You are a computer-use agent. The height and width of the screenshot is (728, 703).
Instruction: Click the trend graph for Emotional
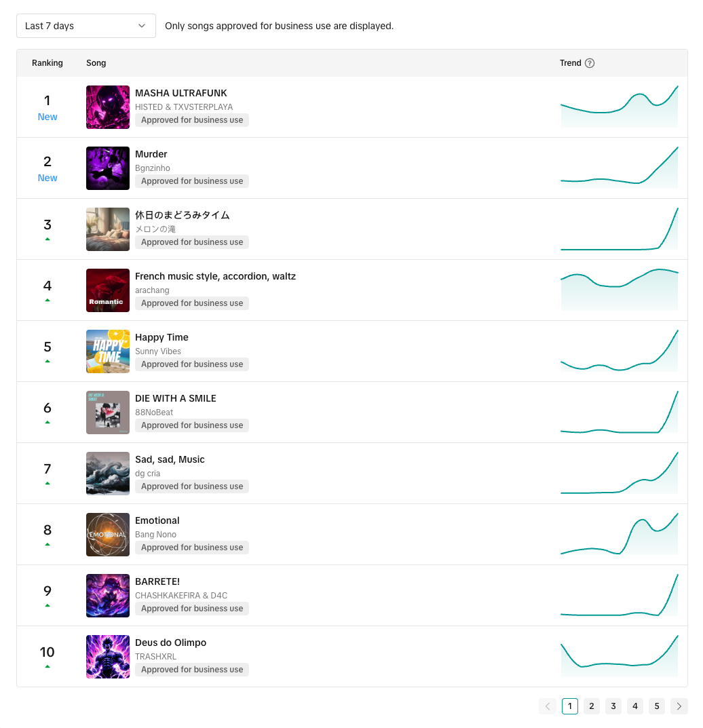pyautogui.click(x=619, y=535)
